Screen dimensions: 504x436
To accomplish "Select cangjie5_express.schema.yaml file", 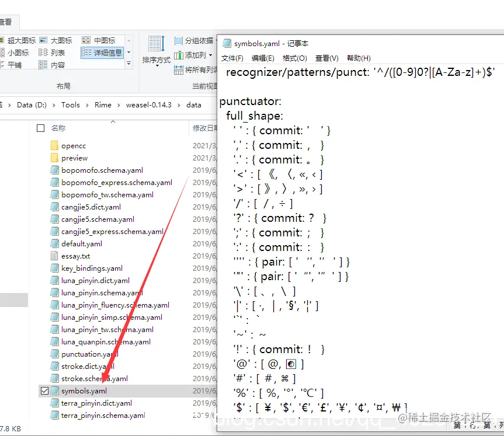I will [113, 232].
